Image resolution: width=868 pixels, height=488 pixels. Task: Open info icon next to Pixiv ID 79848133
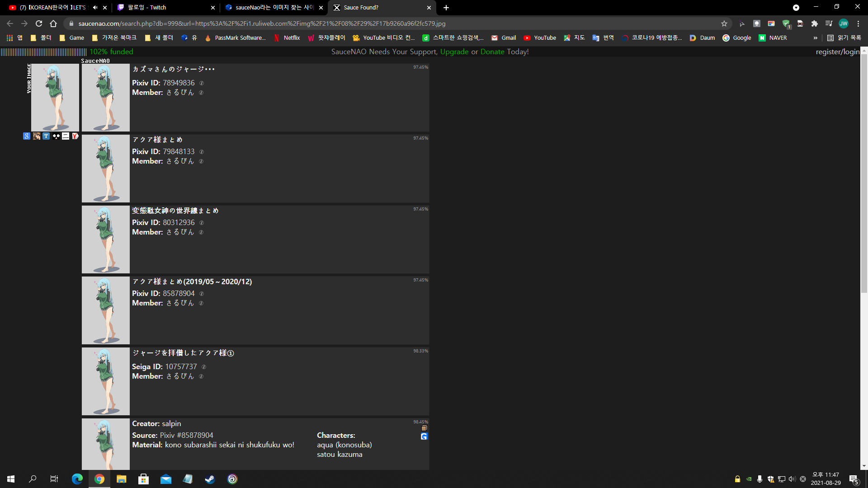pos(202,152)
